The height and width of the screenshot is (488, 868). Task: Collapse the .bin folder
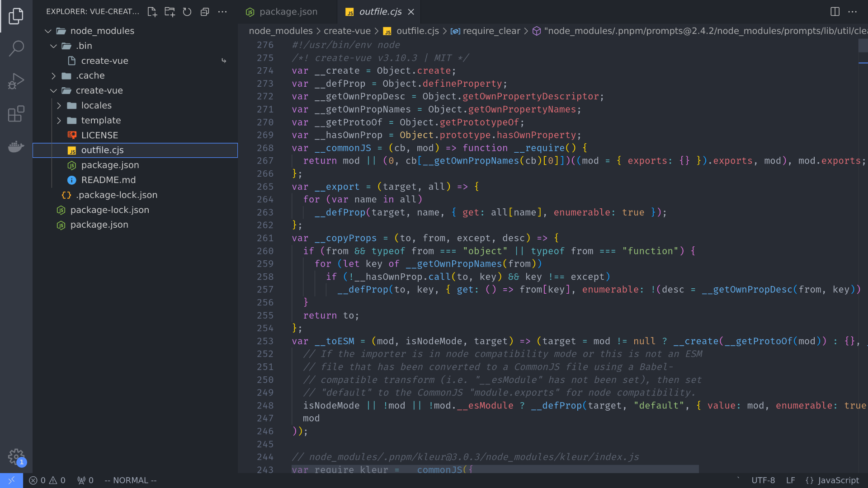[53, 46]
